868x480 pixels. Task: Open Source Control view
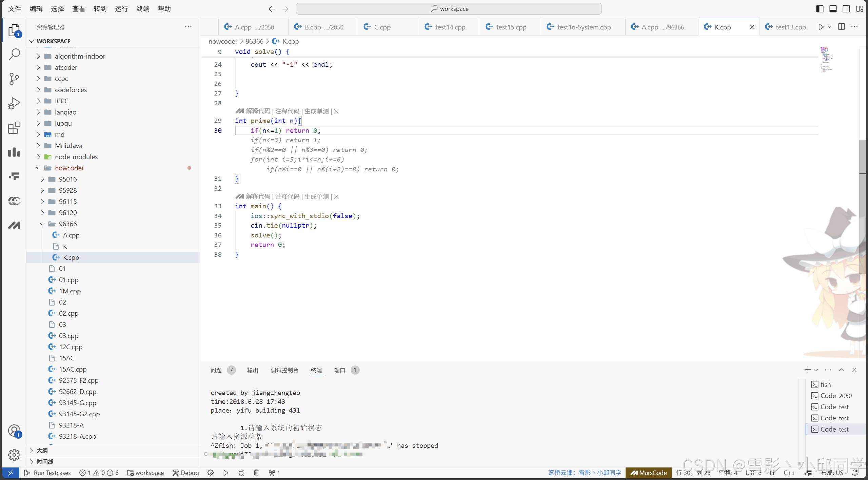click(14, 79)
